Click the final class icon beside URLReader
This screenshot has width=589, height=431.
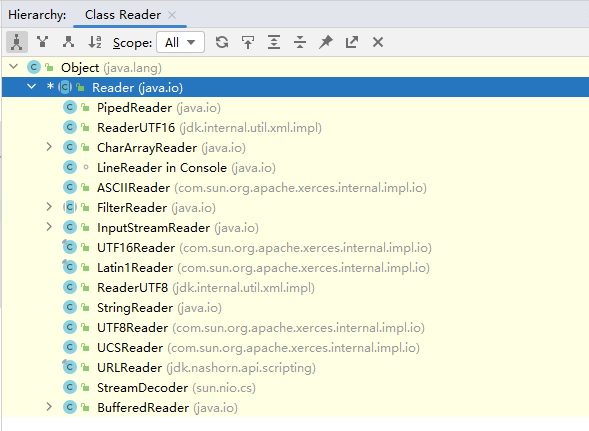coord(70,367)
